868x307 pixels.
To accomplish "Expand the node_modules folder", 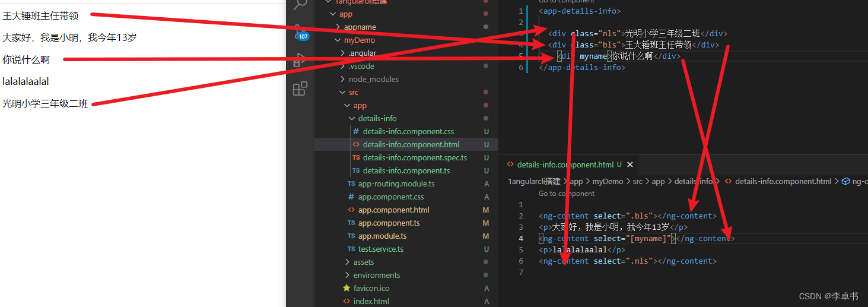I will point(343,80).
